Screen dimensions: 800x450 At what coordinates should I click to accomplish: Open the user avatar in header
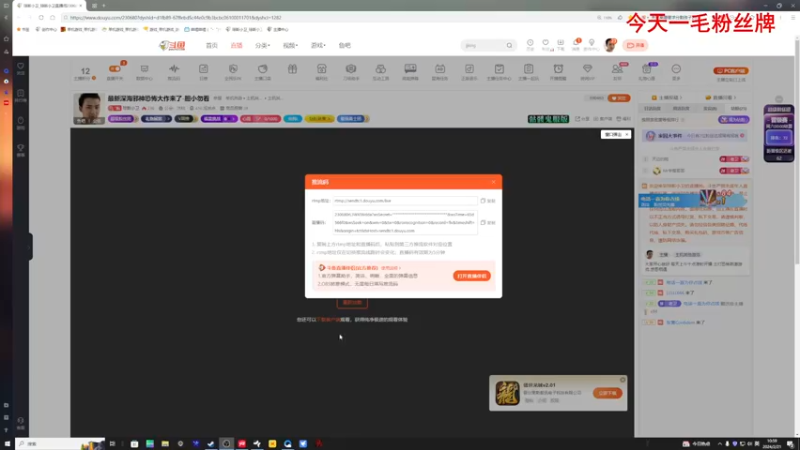610,45
